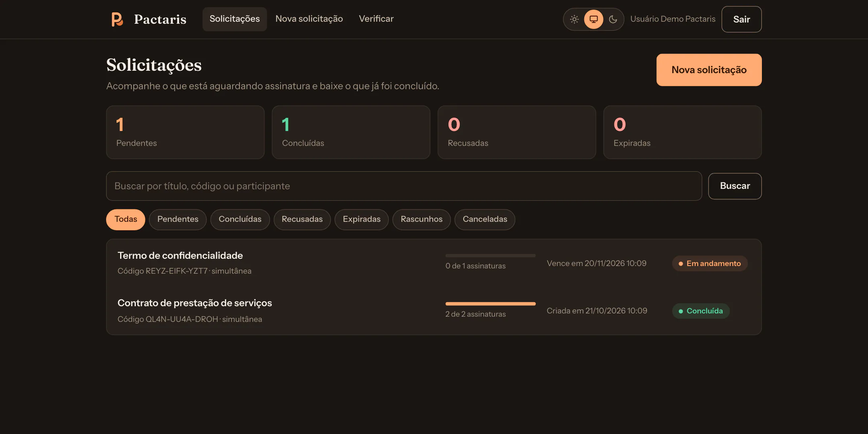The image size is (868, 434).
Task: Click Vence em 20/11/2026 10:09 text
Action: pos(596,263)
